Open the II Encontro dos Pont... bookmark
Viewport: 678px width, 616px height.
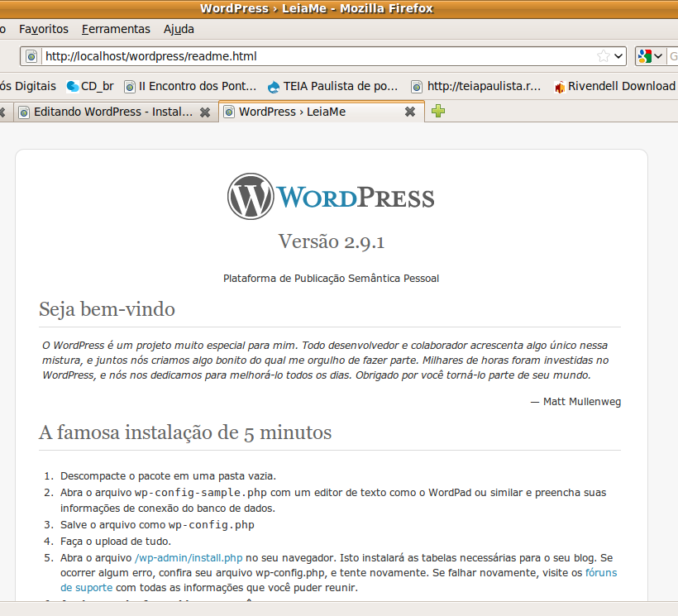coord(190,87)
